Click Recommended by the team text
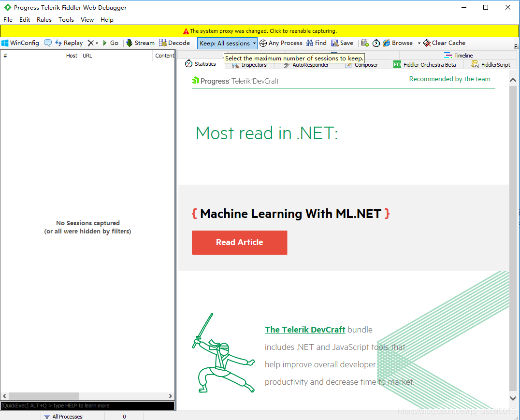The width and height of the screenshot is (520, 420). pos(449,79)
